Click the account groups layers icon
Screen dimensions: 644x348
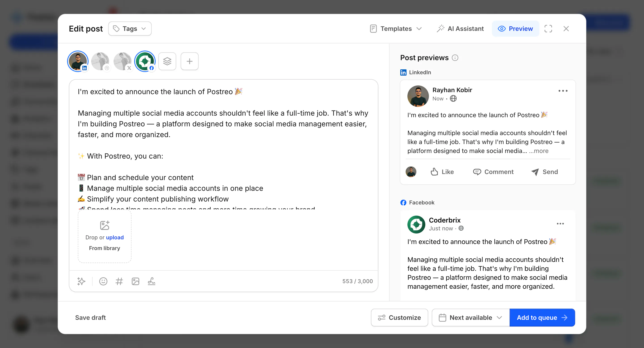pos(167,61)
